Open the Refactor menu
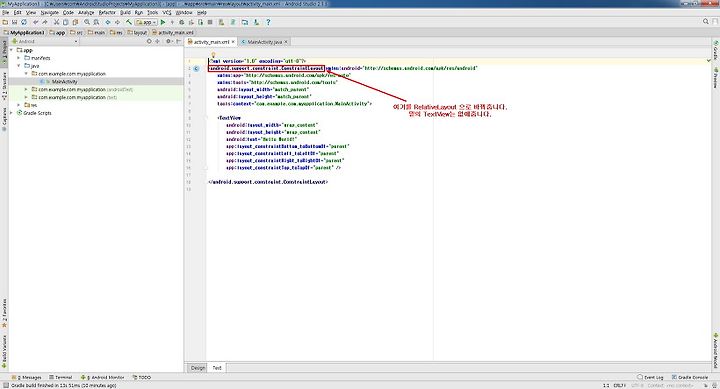720x389 pixels. [107, 12]
